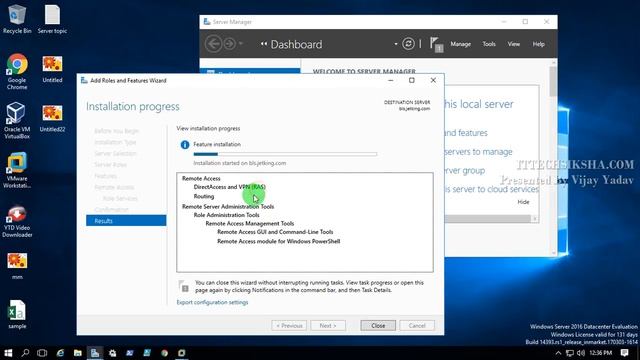Viewport: 640px width, 360px height.
Task: Select the msn desktop icon
Action: pos(17,266)
